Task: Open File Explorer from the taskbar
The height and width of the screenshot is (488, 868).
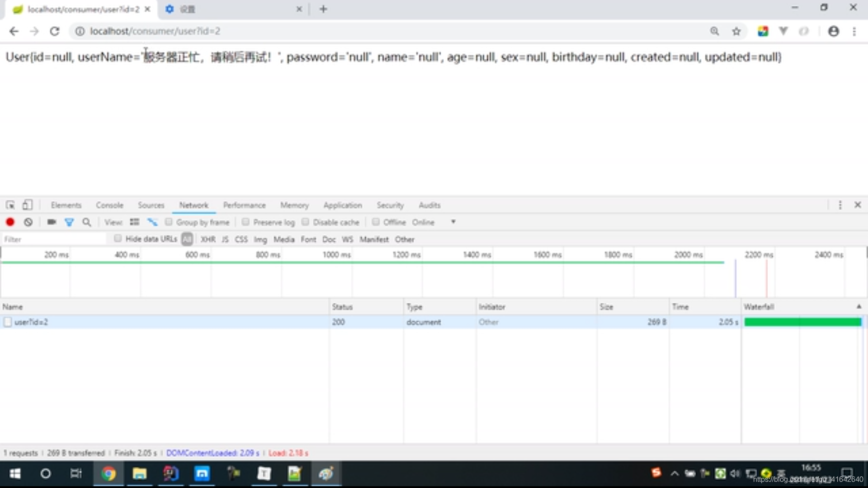Action: (139, 474)
